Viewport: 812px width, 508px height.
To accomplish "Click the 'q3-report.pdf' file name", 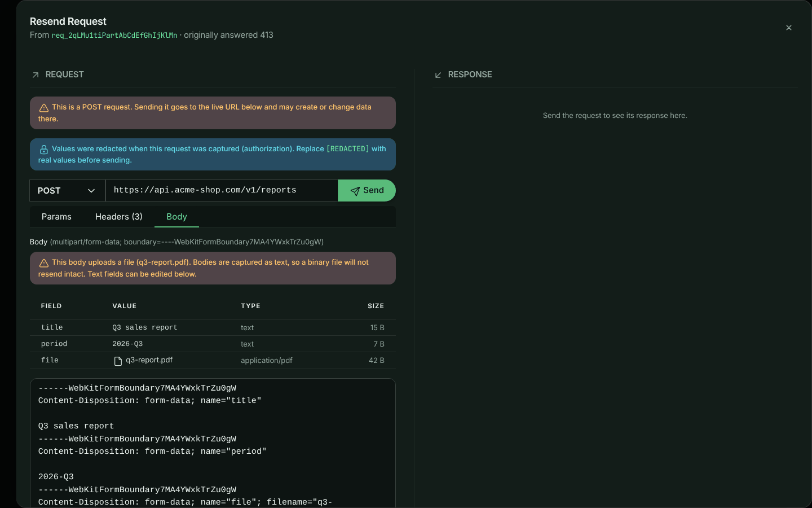I will click(x=149, y=360).
